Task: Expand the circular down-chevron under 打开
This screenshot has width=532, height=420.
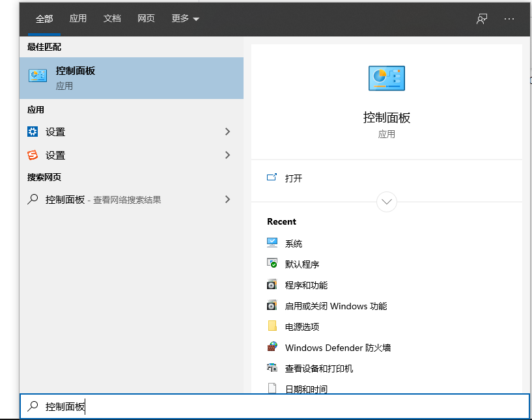Action: (387, 201)
